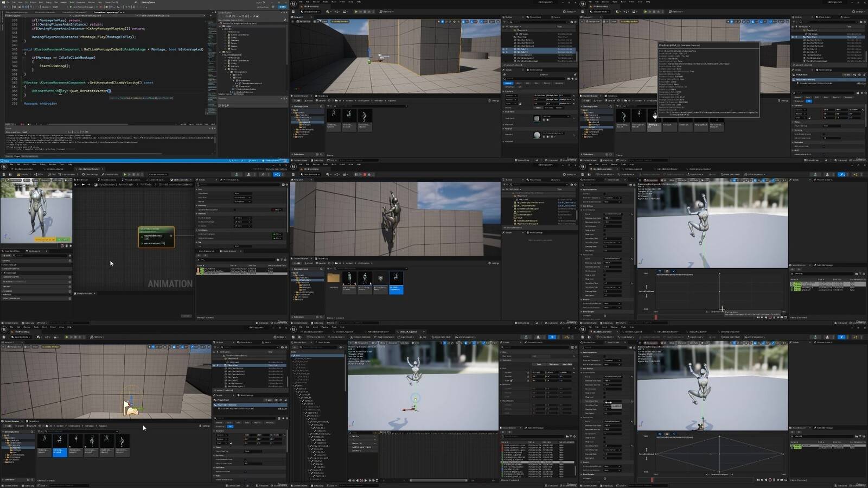Screen dimensions: 868x488
Task: Toggle the Player Start row's eye visibility icon in the Outliner
Action: click(x=214, y=365)
